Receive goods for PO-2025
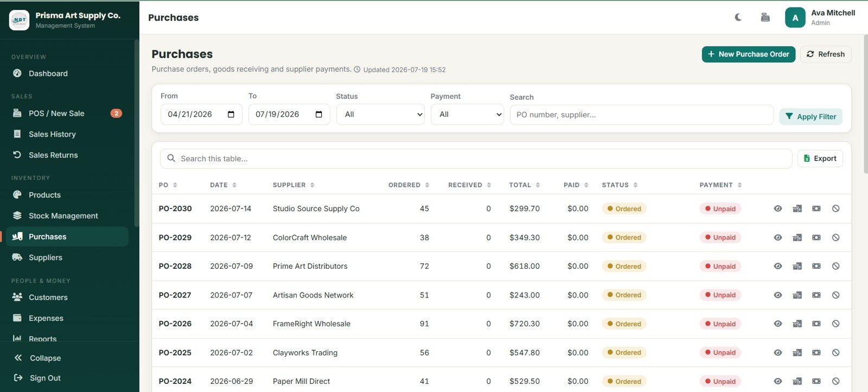The width and height of the screenshot is (868, 392). 797,352
